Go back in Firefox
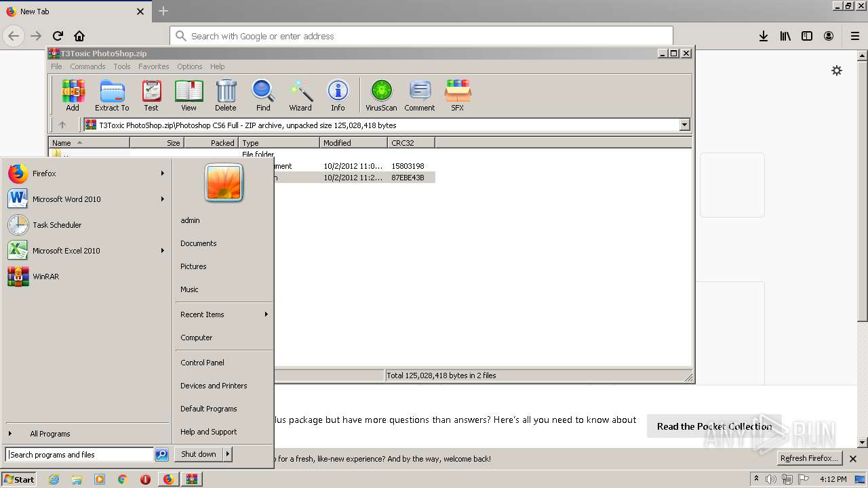 click(14, 36)
